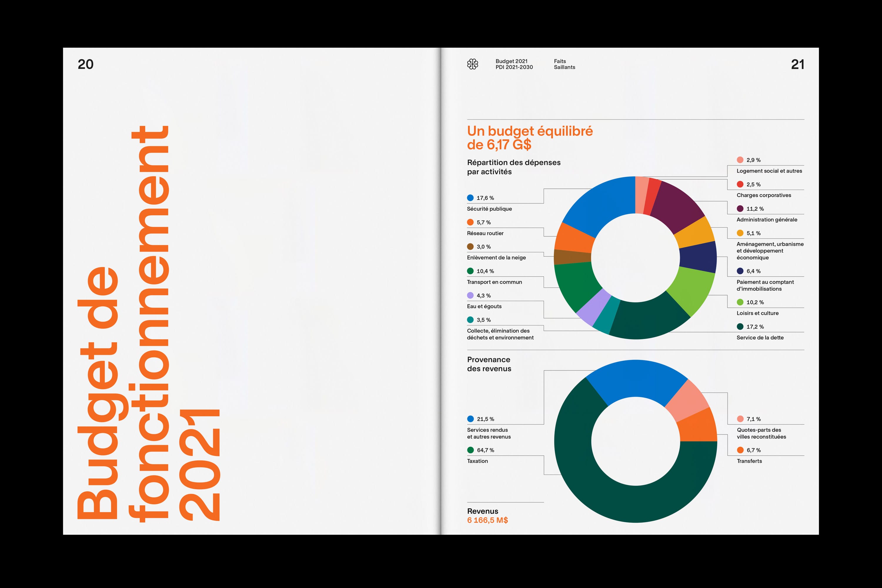Select the 'Charges corporatives' label

point(764,196)
